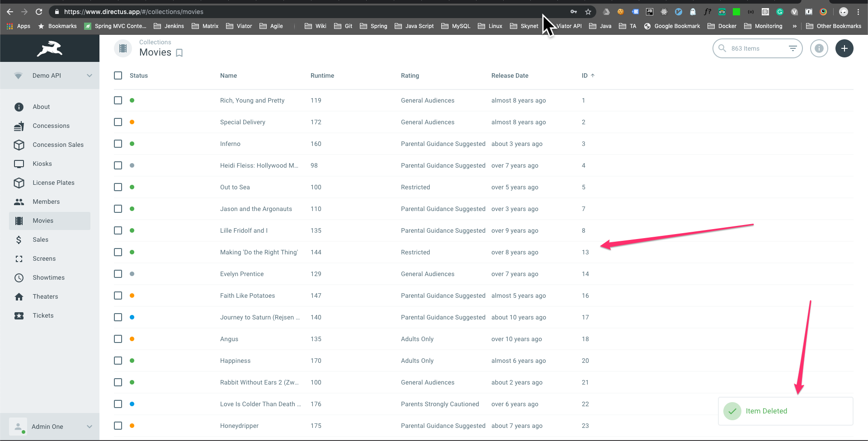Check the row for Inferno

pos(118,144)
